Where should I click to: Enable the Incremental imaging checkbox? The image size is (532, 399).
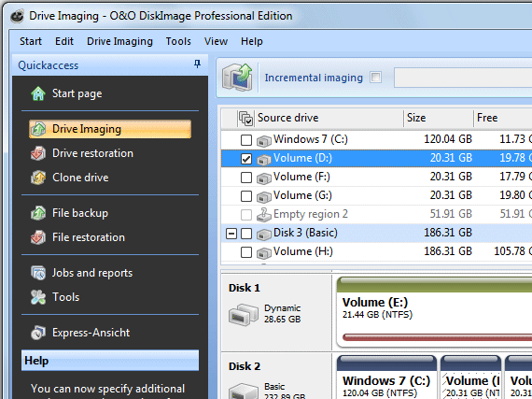coord(375,78)
